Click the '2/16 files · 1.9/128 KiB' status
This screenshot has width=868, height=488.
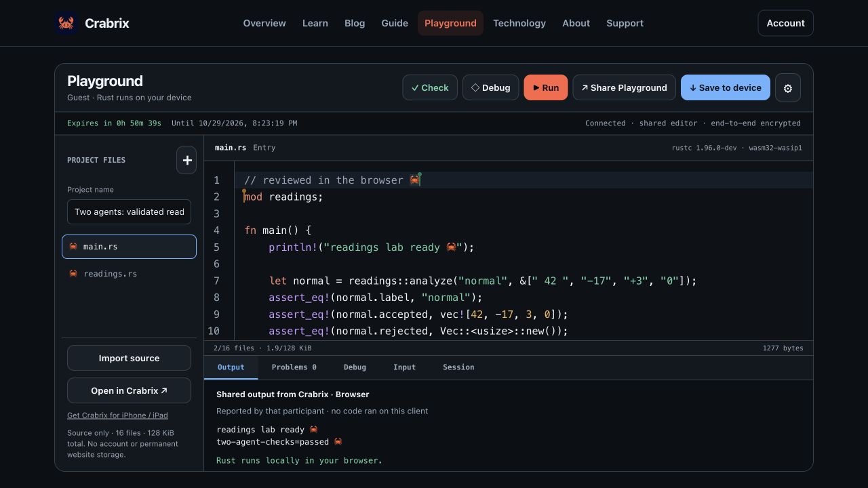click(262, 348)
